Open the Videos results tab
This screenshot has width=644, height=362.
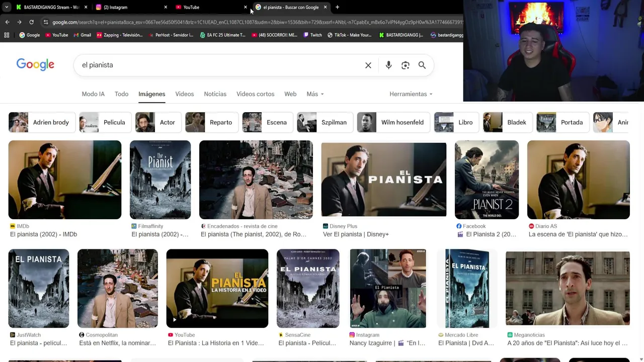(184, 94)
